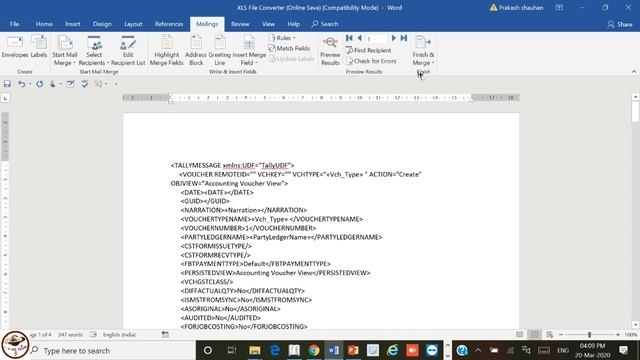Click the Share button

coord(620,24)
